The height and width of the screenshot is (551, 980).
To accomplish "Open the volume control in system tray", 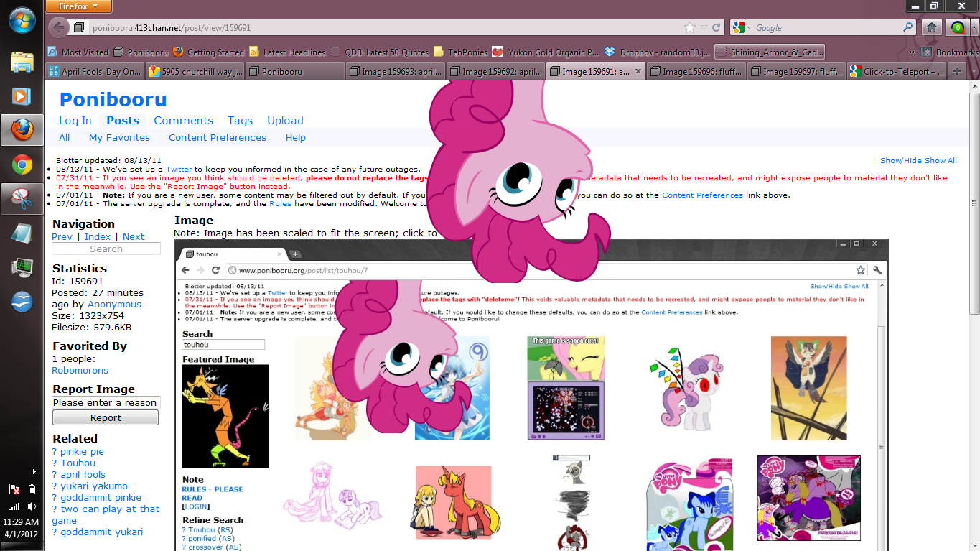I will 31,506.
